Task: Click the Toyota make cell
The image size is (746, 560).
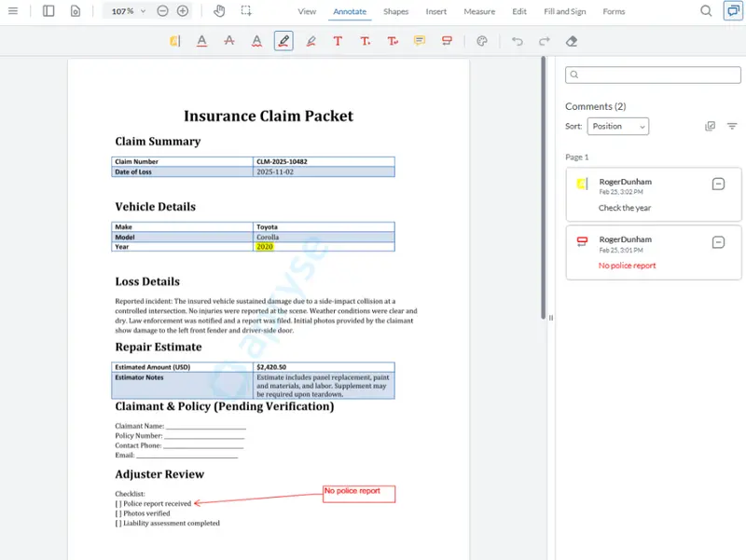Action: 324,226
